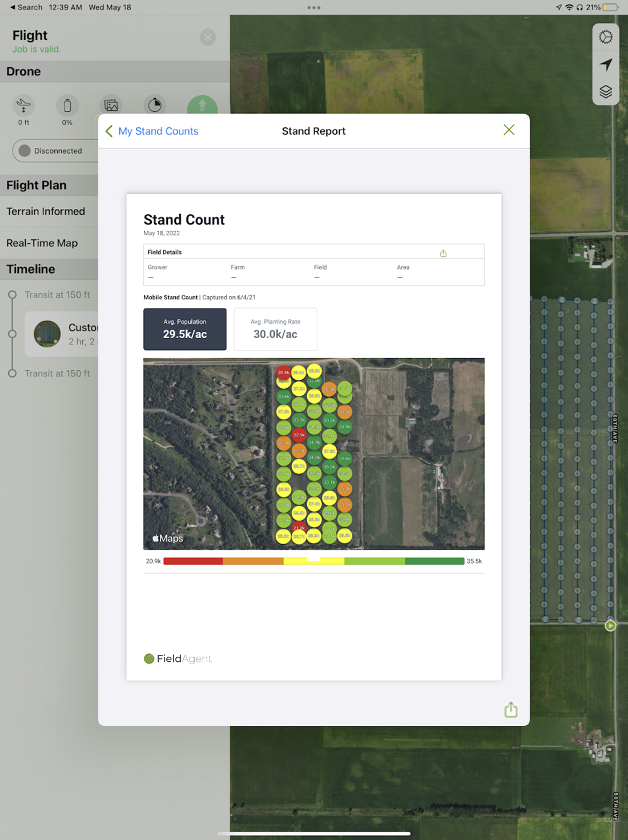
Task: Click the population color scale bar
Action: coord(313,561)
